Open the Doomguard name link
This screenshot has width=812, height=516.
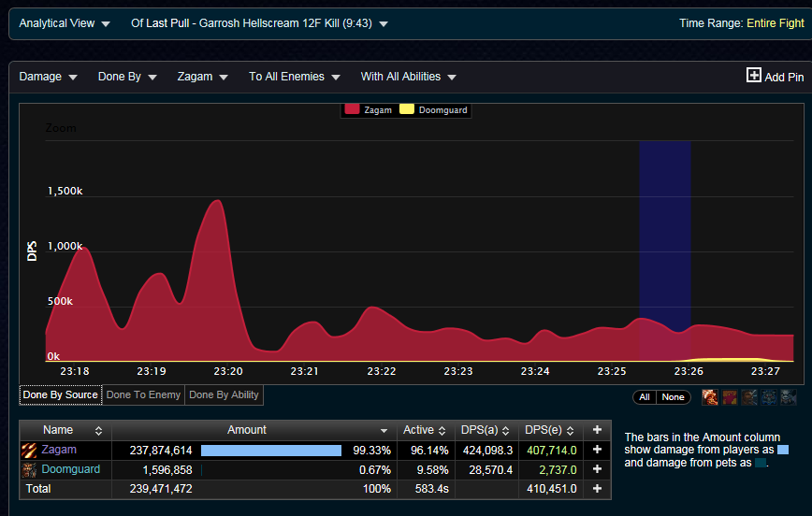tap(71, 469)
